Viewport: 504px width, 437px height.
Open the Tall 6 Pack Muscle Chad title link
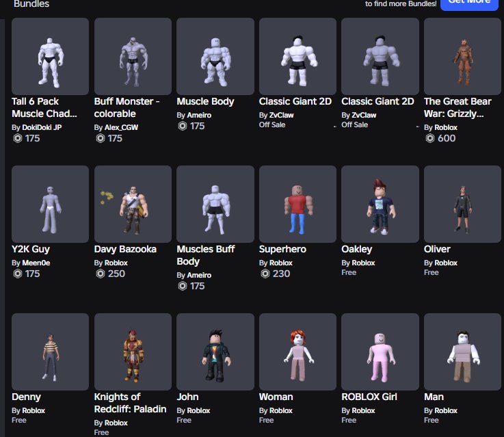[44, 107]
